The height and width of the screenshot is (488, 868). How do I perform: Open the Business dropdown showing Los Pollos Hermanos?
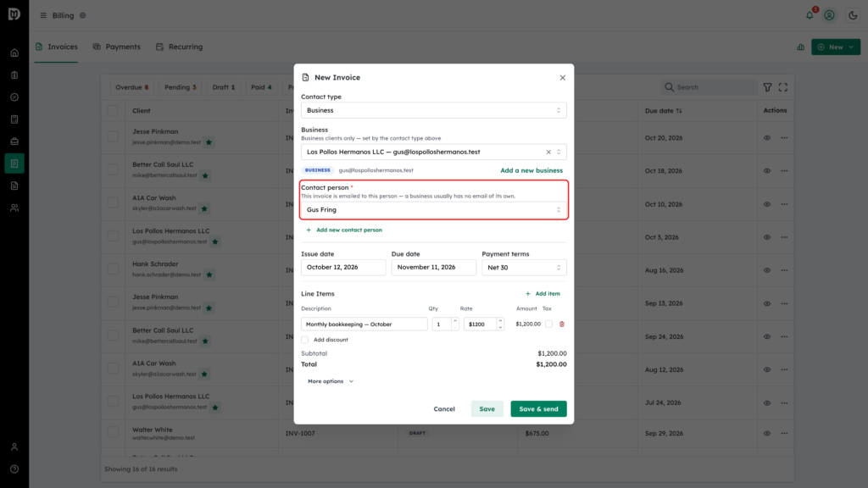coord(433,152)
